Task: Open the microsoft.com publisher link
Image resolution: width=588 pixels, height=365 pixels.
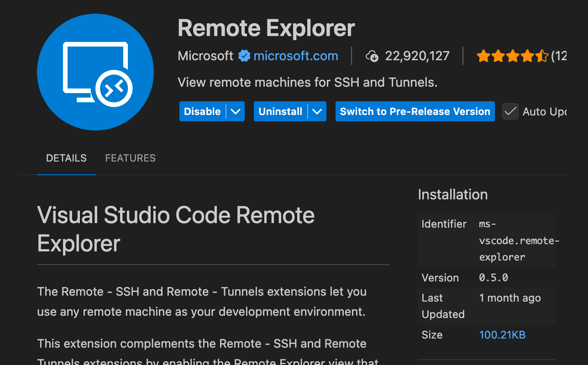Action: [296, 56]
